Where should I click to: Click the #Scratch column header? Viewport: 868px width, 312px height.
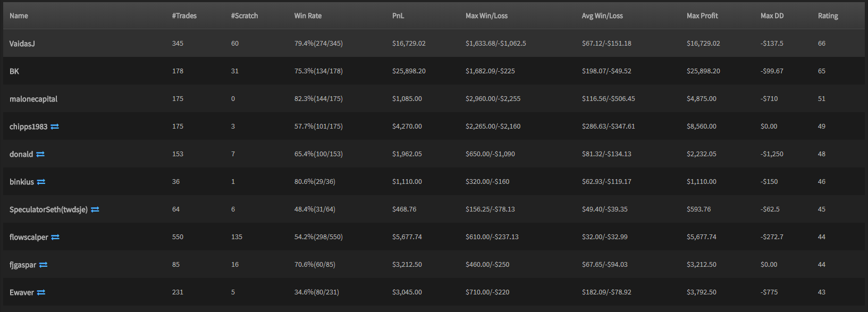tap(245, 16)
